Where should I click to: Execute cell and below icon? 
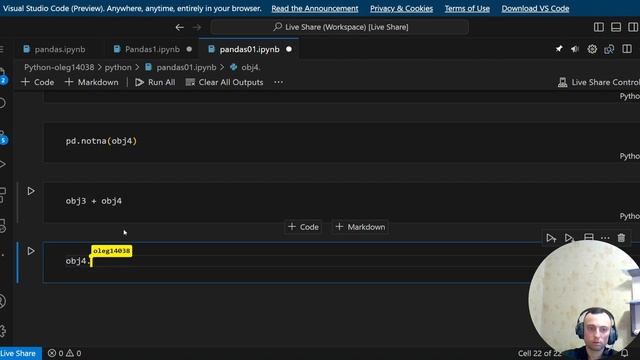click(569, 238)
